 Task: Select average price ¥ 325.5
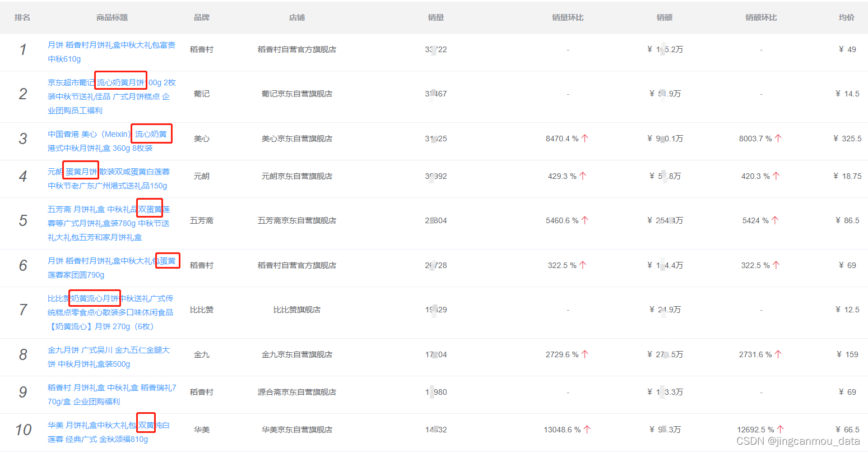pos(847,139)
